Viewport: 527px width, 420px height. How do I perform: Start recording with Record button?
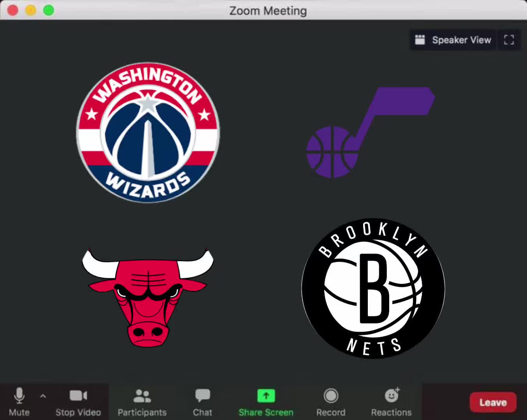pos(331,402)
